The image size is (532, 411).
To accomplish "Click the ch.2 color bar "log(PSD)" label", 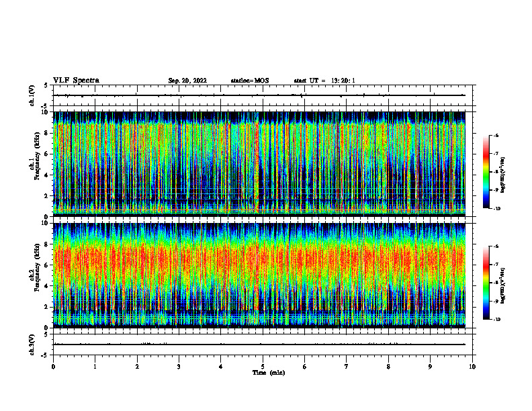I will coord(503,286).
